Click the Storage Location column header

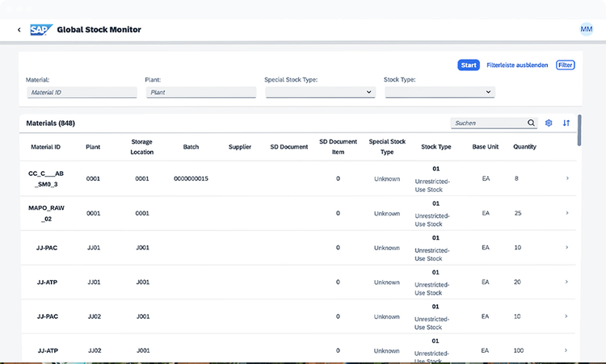click(142, 147)
